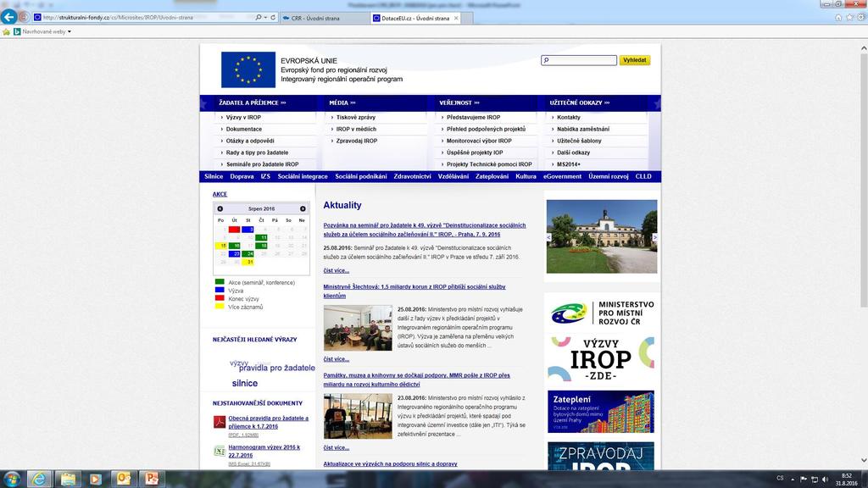Open the Sociální podnikání category tab

coord(361,176)
